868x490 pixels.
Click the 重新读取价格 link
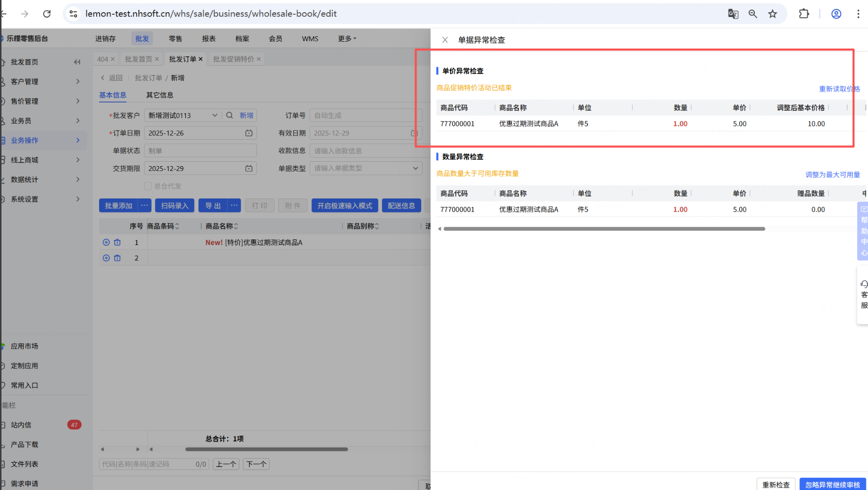click(839, 89)
